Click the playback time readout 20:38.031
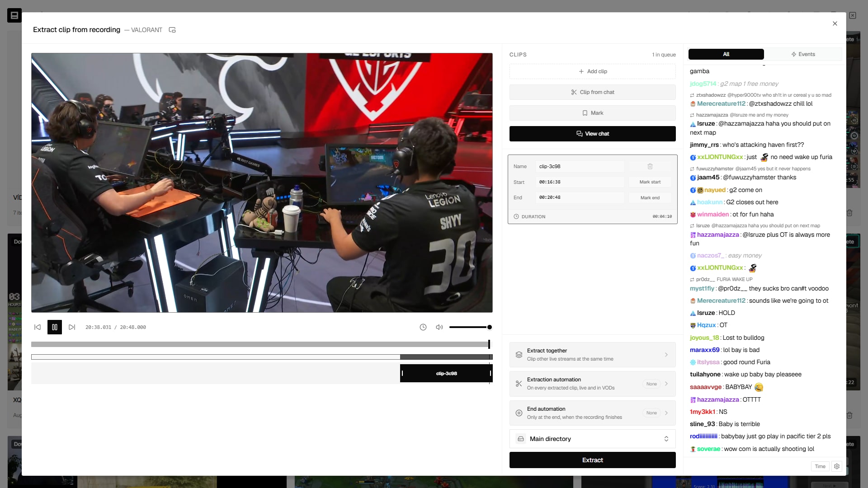The width and height of the screenshot is (868, 488). (x=98, y=327)
